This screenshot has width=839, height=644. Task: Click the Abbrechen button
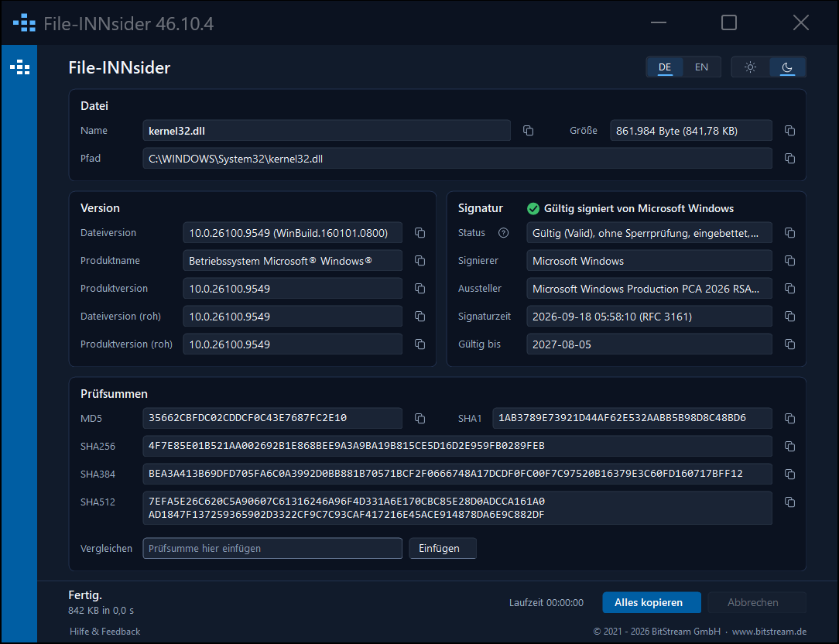coord(757,603)
